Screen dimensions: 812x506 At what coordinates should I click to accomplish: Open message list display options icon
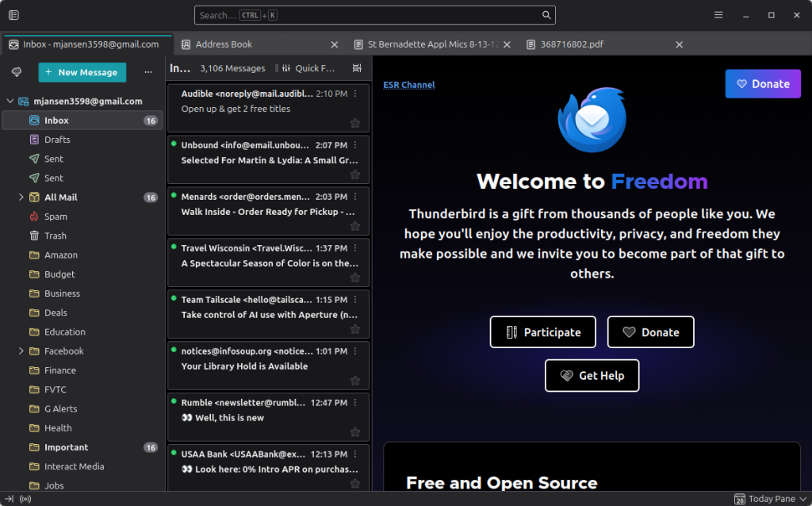click(x=357, y=68)
